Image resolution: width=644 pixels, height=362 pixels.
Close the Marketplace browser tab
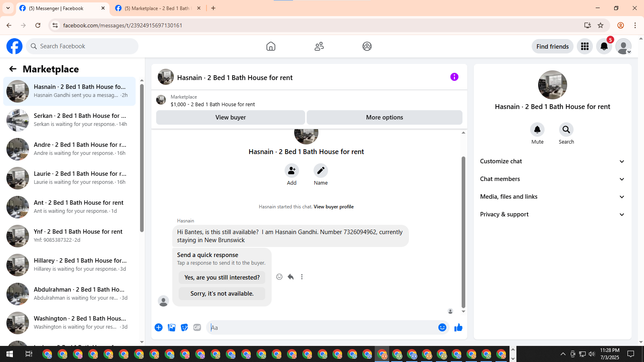pos(199,8)
